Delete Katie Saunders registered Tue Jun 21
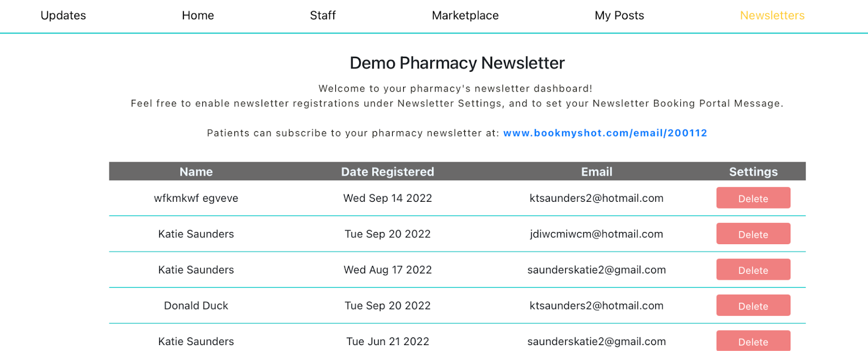Image resolution: width=868 pixels, height=351 pixels. (753, 341)
